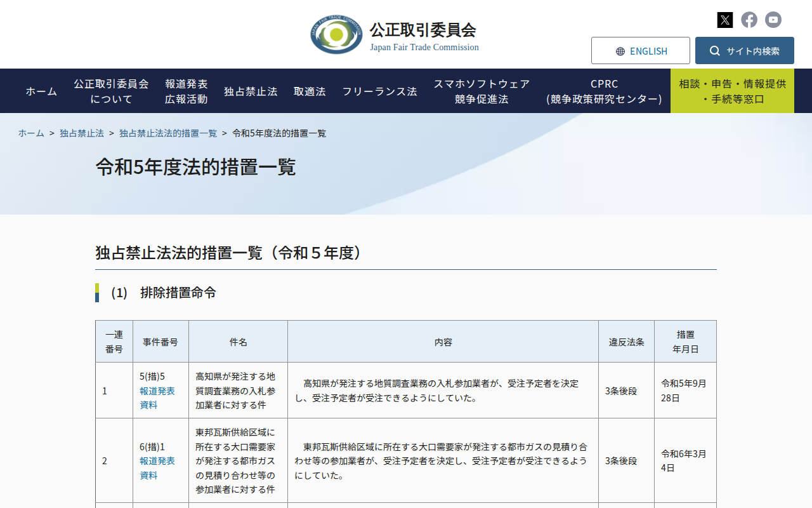The height and width of the screenshot is (508, 812).
Task: Click row number 1 cell
Action: (114, 391)
